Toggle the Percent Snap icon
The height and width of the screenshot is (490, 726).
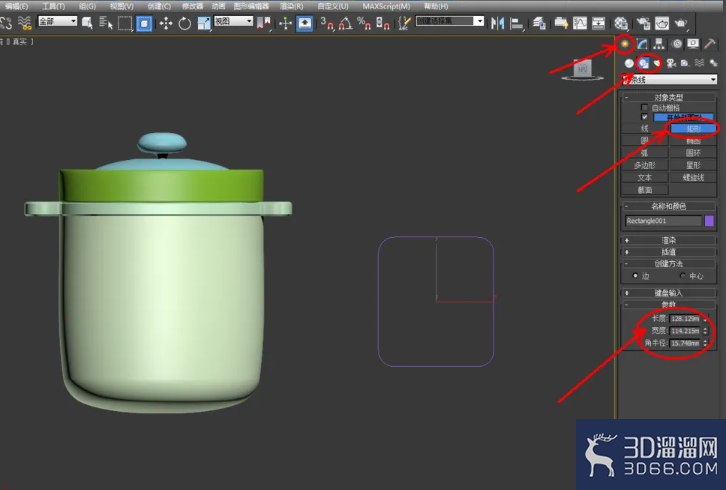pyautogui.click(x=364, y=23)
